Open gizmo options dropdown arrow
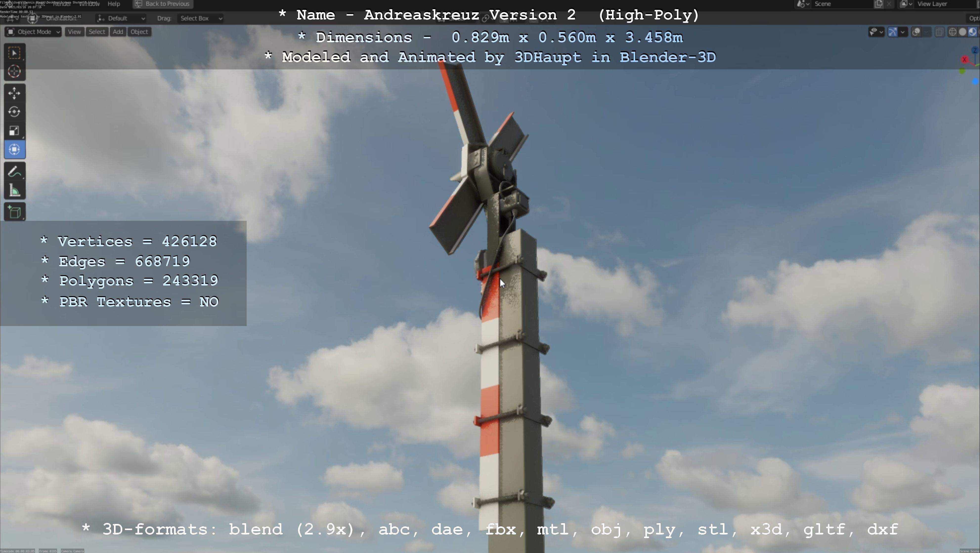Viewport: 980px width, 553px height. 903,32
